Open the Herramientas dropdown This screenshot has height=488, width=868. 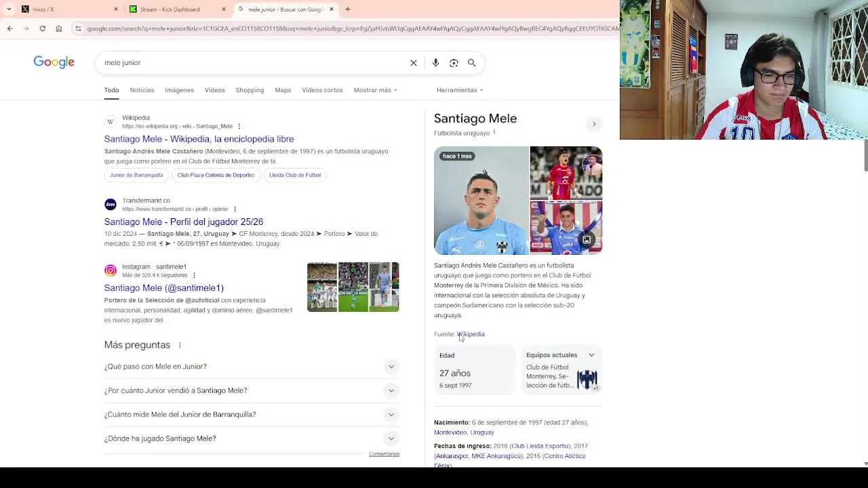460,90
